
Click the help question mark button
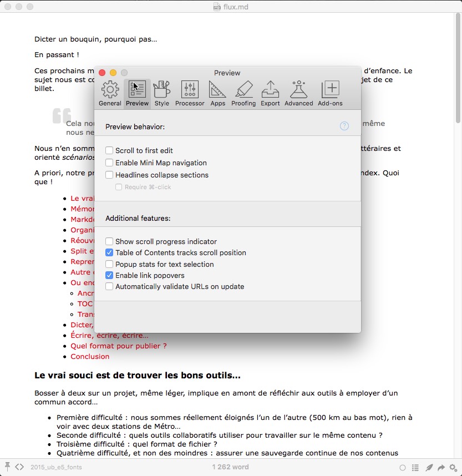tap(344, 126)
